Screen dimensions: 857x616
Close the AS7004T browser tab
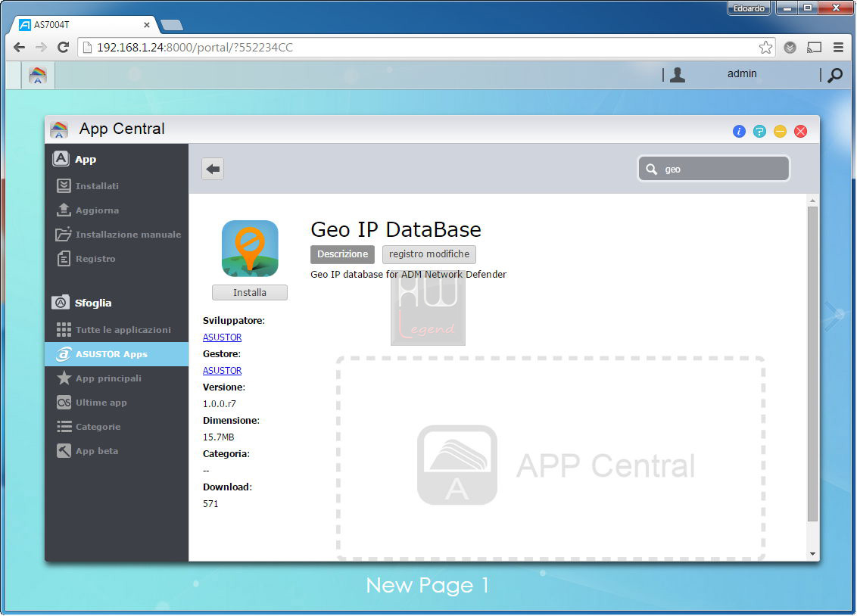click(146, 24)
